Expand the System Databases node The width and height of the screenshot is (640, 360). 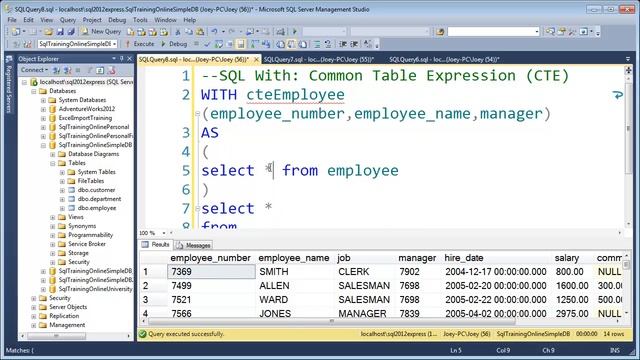(x=43, y=100)
